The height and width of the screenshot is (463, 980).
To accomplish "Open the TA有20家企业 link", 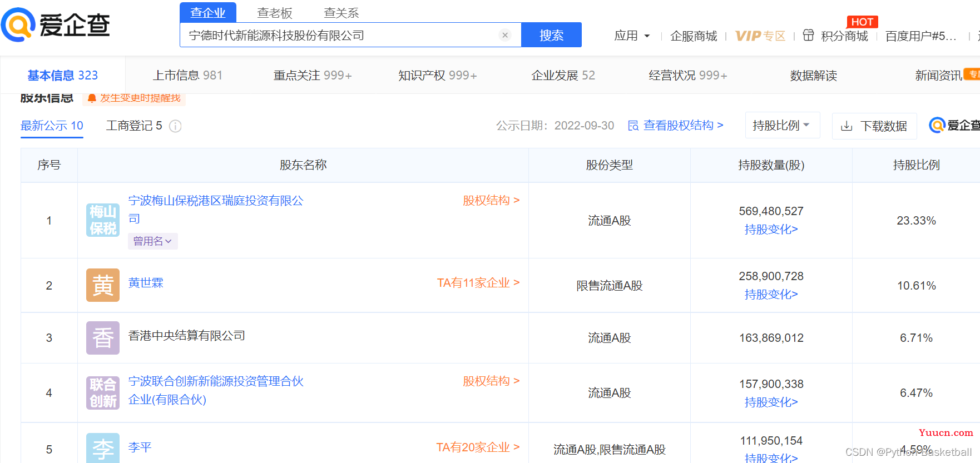I will click(478, 447).
